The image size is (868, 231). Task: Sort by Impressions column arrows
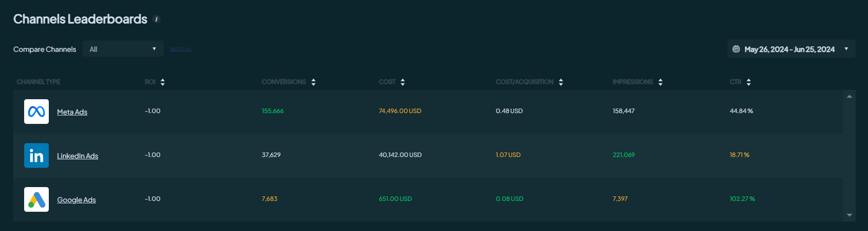pos(660,82)
